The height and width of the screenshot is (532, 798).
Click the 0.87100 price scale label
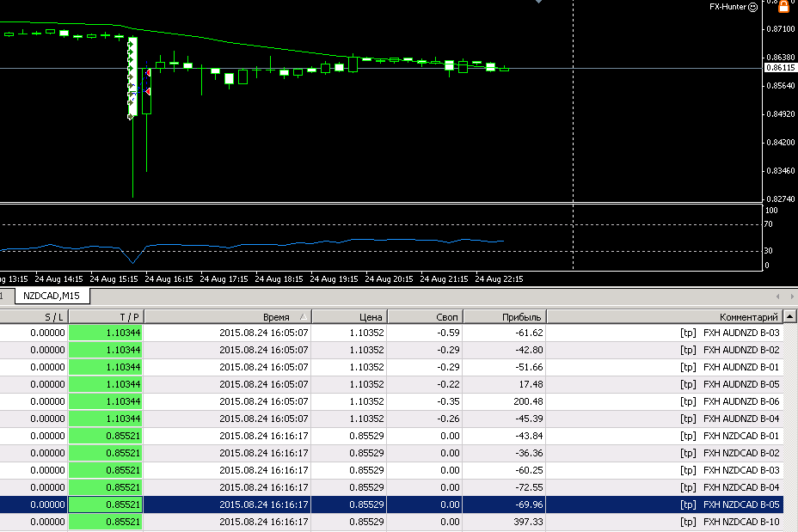[781, 29]
